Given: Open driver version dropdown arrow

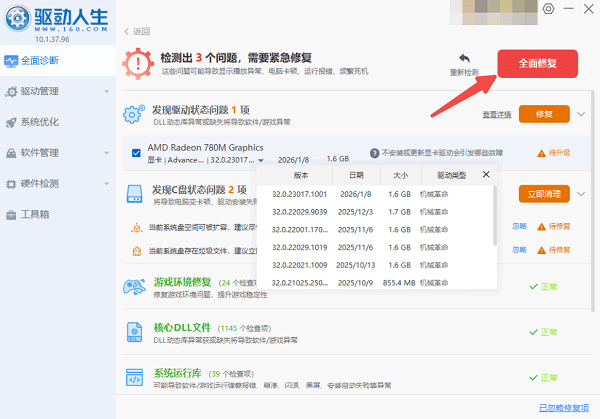Looking at the screenshot, I should pos(261,160).
